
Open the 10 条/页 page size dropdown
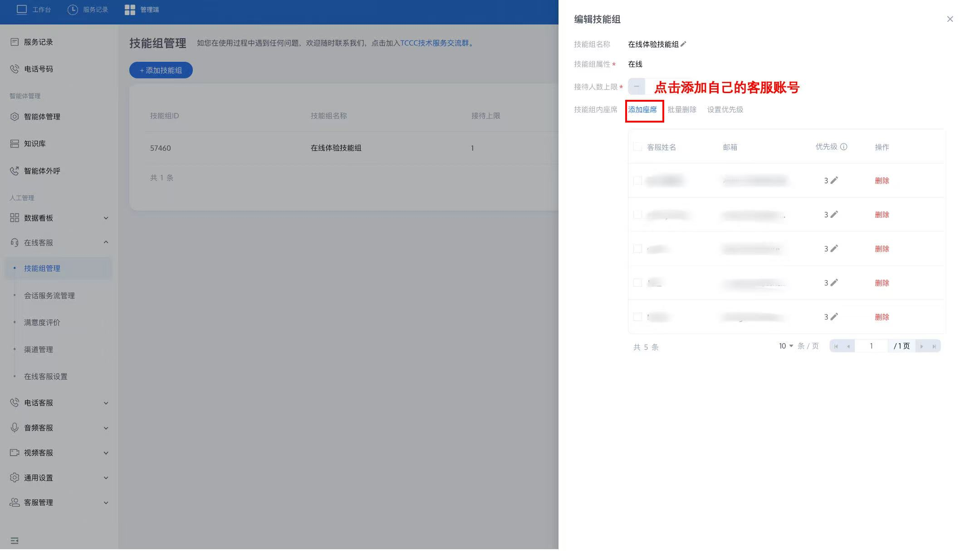point(786,346)
